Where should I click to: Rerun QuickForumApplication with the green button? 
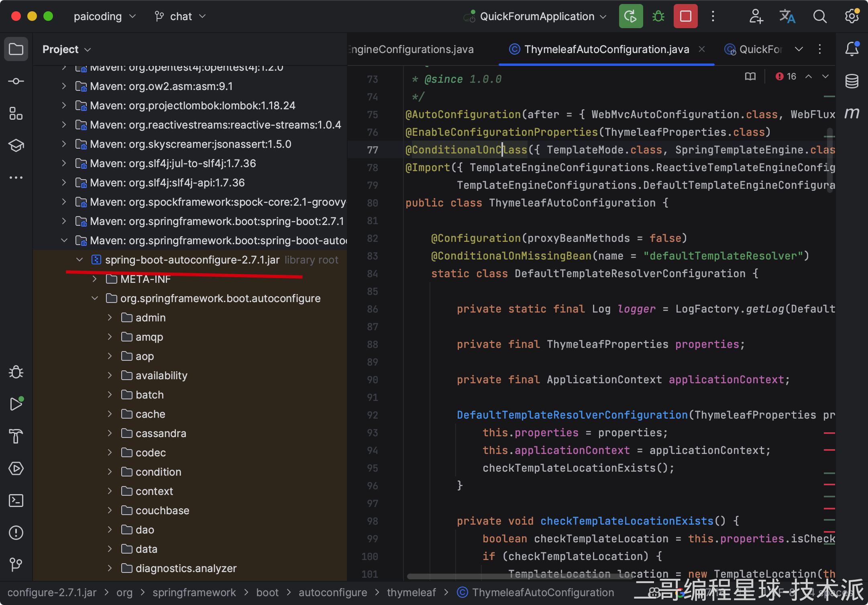pos(631,16)
